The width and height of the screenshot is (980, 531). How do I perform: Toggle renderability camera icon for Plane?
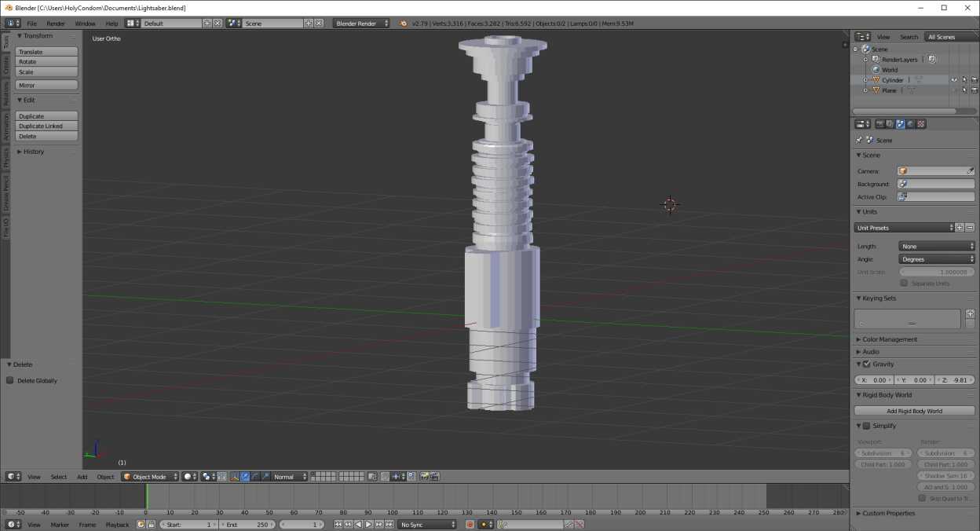pyautogui.click(x=975, y=90)
